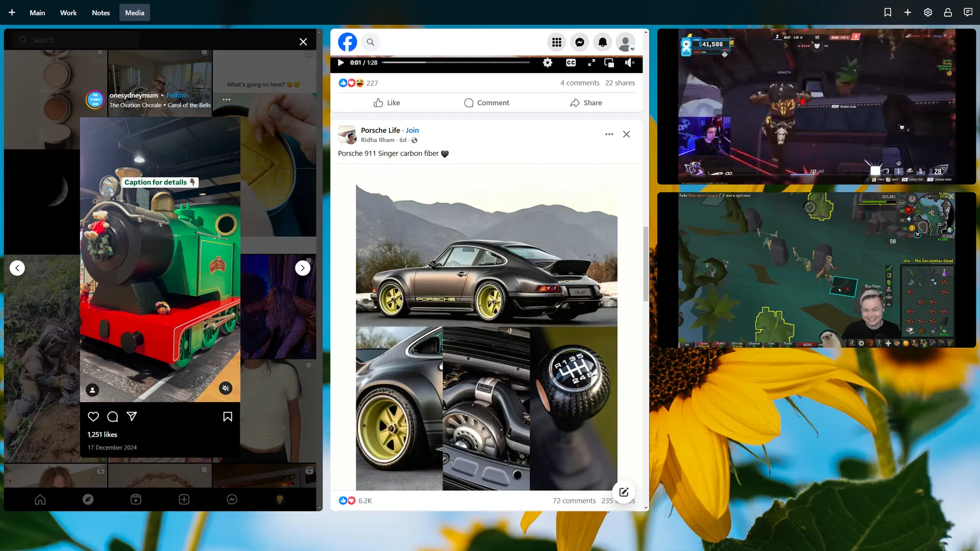Open the Overwatch game stream video
This screenshot has height=551, width=980.
[817, 106]
